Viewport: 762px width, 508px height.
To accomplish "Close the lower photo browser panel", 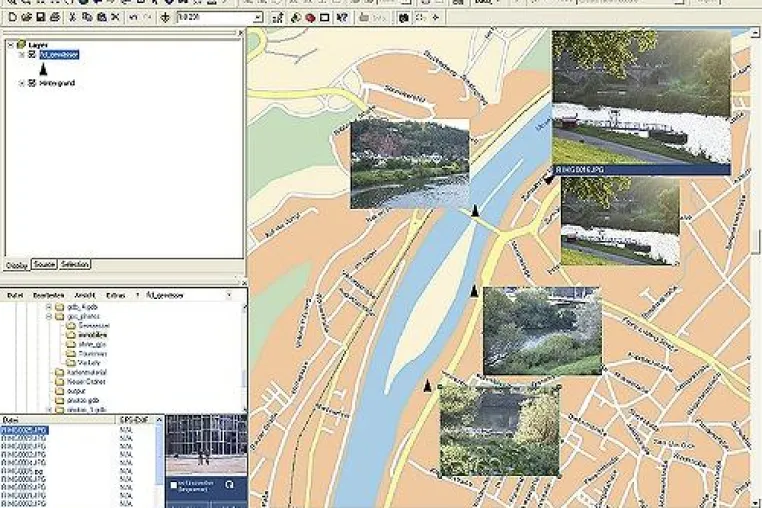I will (x=243, y=282).
